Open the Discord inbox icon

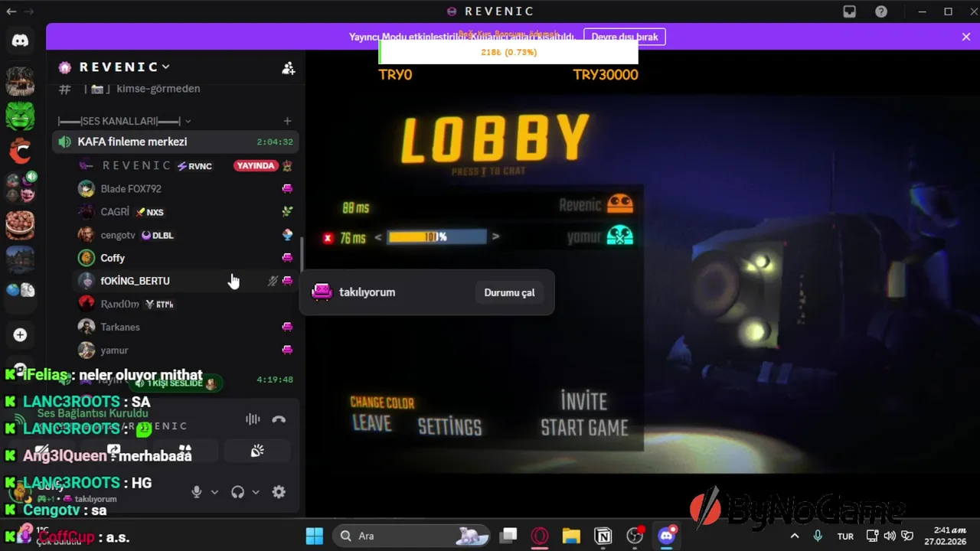[x=849, y=11]
